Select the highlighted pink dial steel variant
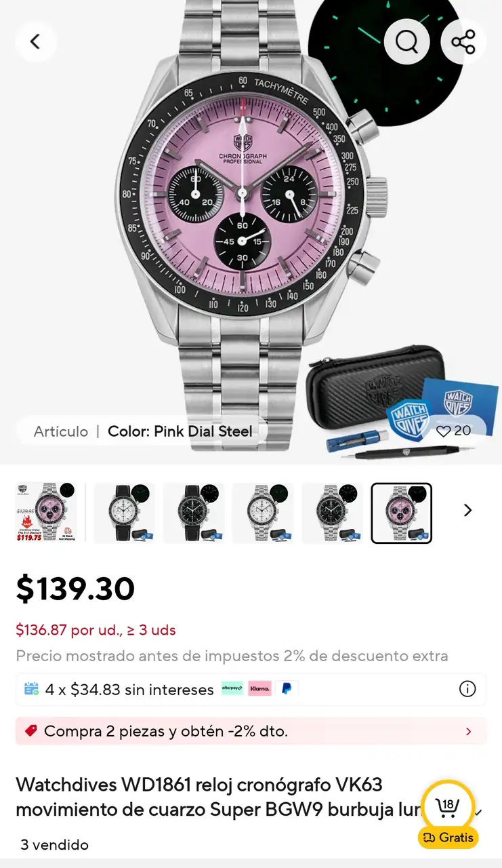 (402, 513)
